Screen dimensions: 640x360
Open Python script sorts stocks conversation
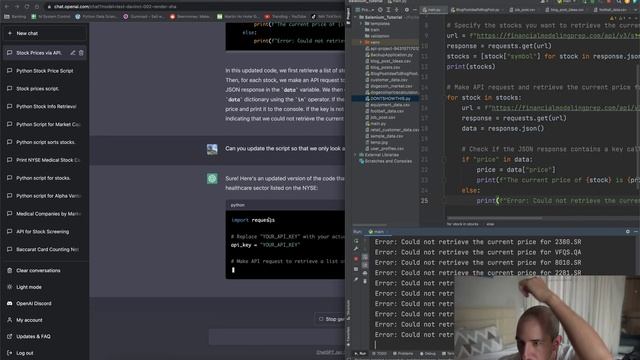44,142
